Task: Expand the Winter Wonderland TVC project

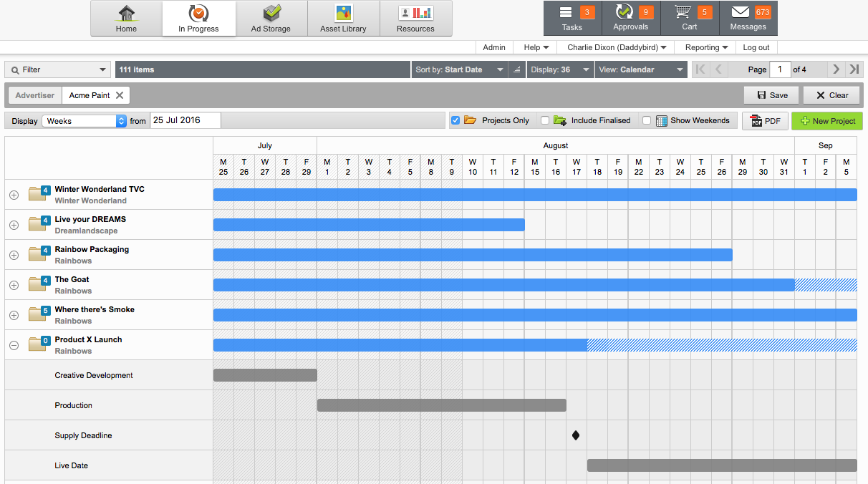Action: [14, 194]
